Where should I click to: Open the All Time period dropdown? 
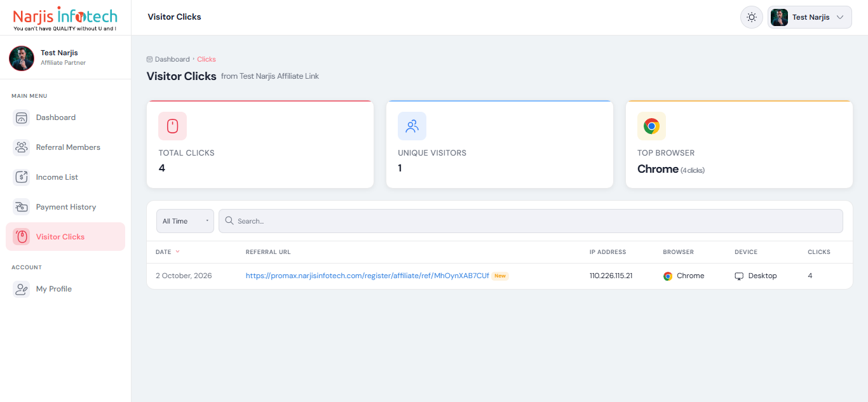point(185,221)
